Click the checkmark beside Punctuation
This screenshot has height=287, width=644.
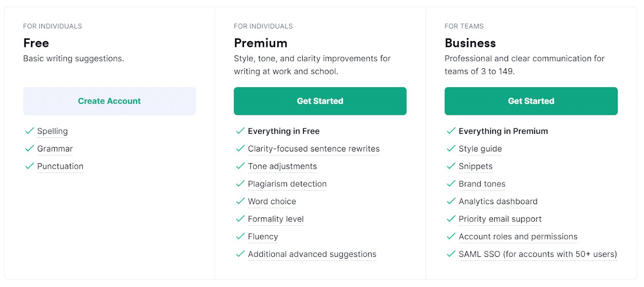29,166
